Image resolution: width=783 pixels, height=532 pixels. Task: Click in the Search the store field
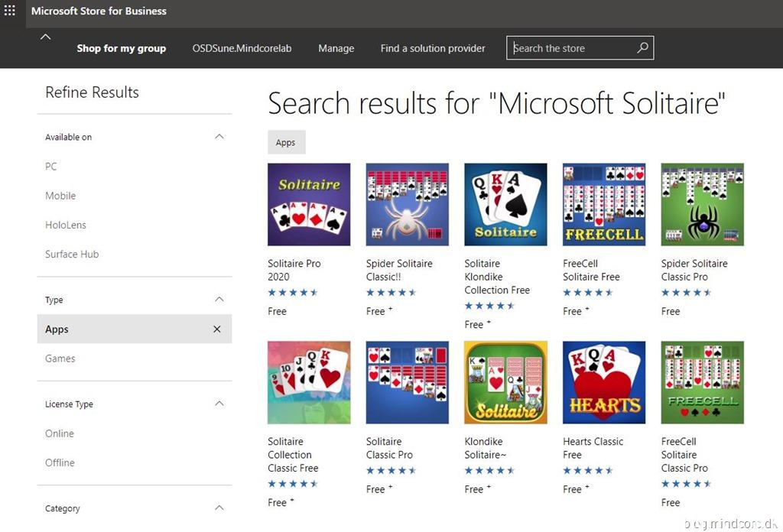point(570,48)
